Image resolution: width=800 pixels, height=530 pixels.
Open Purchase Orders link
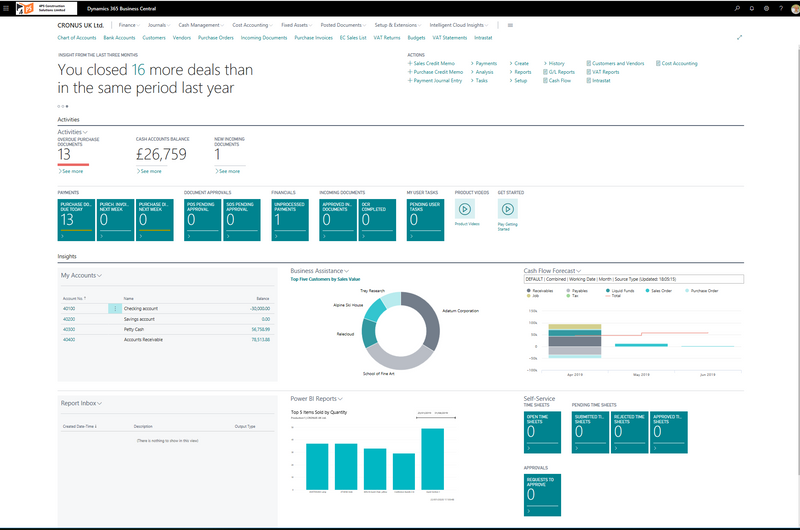pyautogui.click(x=216, y=38)
